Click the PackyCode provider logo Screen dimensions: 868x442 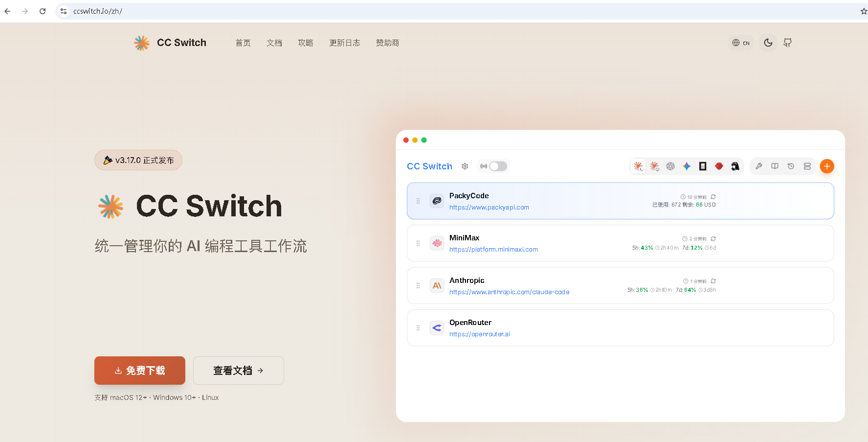pos(437,201)
